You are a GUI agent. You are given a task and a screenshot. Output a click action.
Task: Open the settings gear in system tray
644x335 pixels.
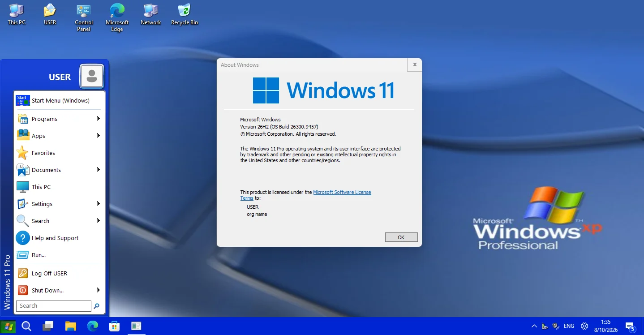point(584,326)
